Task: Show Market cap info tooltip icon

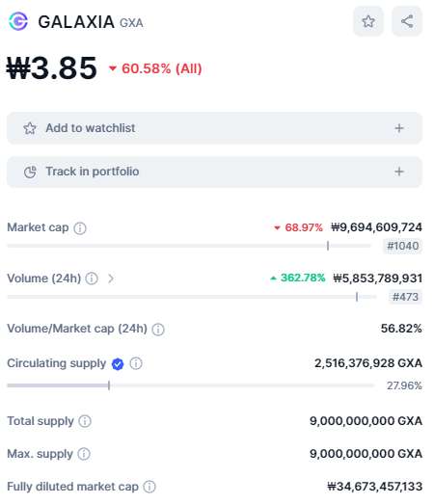Action: (80, 228)
